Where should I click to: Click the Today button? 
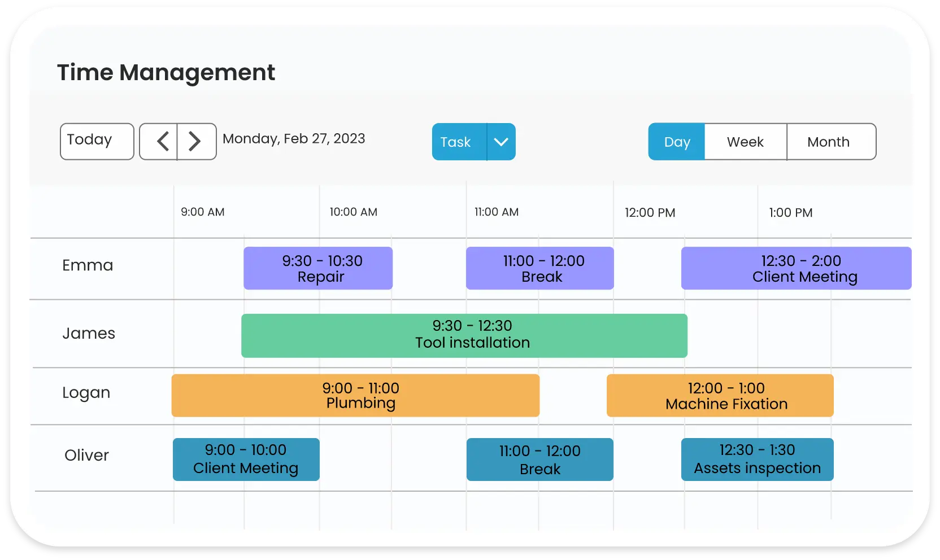(96, 141)
